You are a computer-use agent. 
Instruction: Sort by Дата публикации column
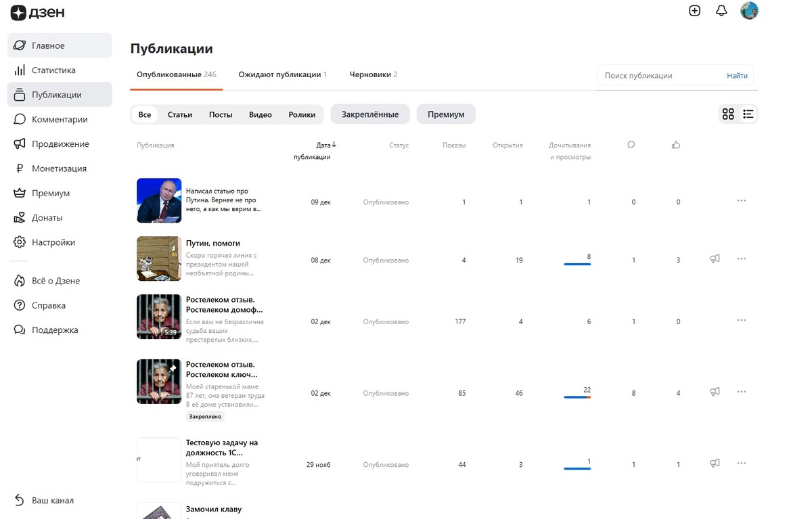(x=315, y=151)
